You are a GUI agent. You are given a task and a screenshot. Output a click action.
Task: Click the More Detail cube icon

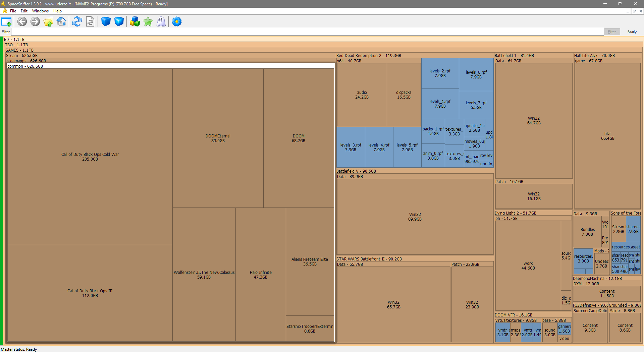click(x=119, y=22)
